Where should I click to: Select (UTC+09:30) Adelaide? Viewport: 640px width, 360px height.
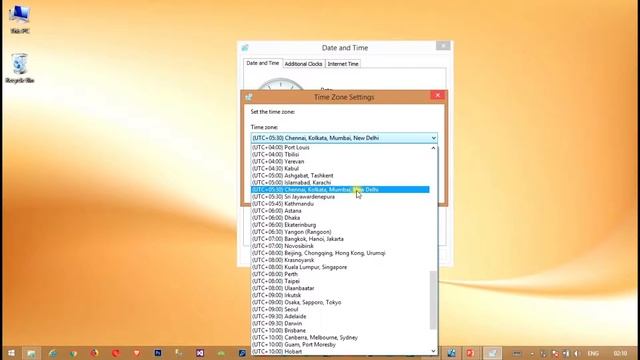tap(340, 316)
